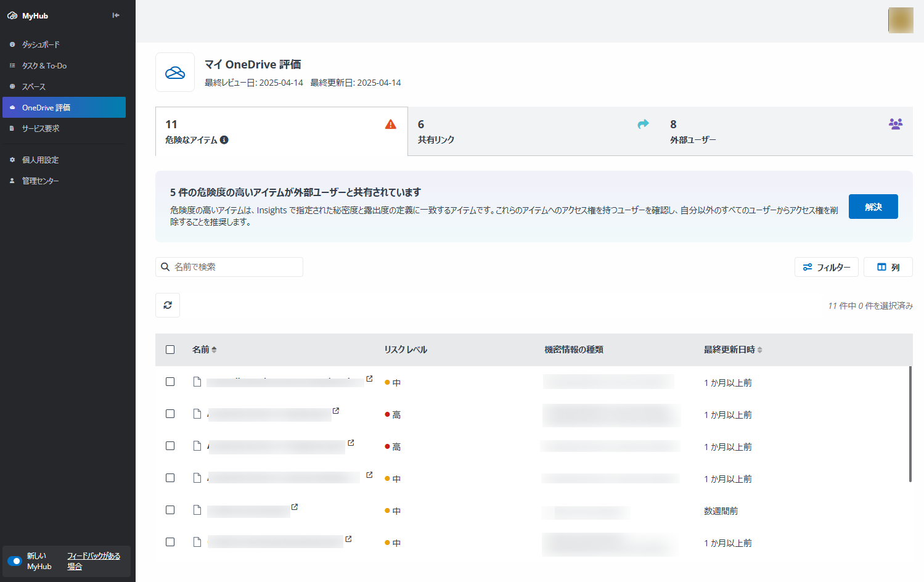Check the fourth row's checkbox
Viewport: 924px width, 582px height.
[170, 478]
